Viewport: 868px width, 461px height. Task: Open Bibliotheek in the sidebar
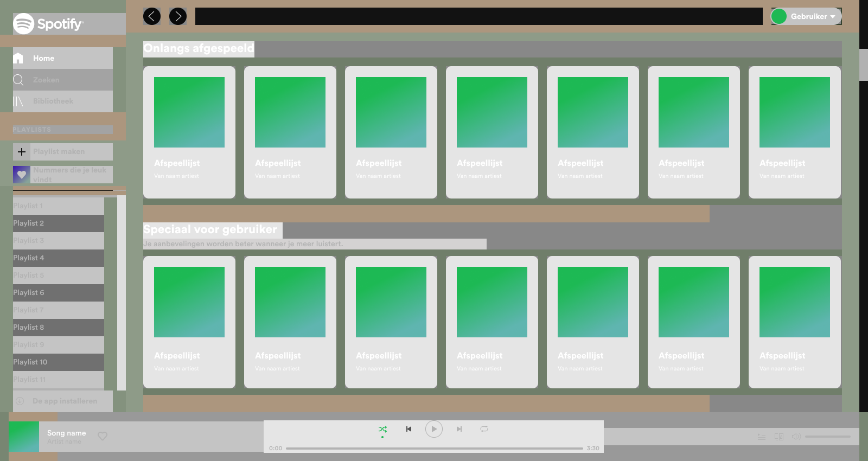click(53, 101)
